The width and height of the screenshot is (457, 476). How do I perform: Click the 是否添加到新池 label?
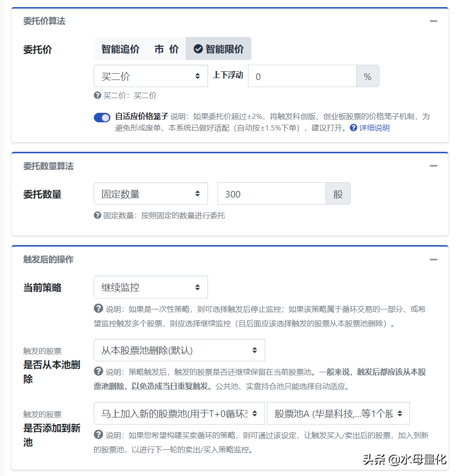52,435
